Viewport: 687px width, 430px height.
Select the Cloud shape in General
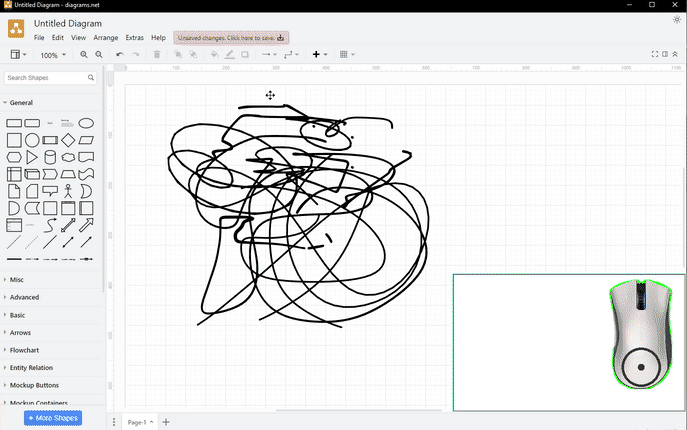coord(68,157)
